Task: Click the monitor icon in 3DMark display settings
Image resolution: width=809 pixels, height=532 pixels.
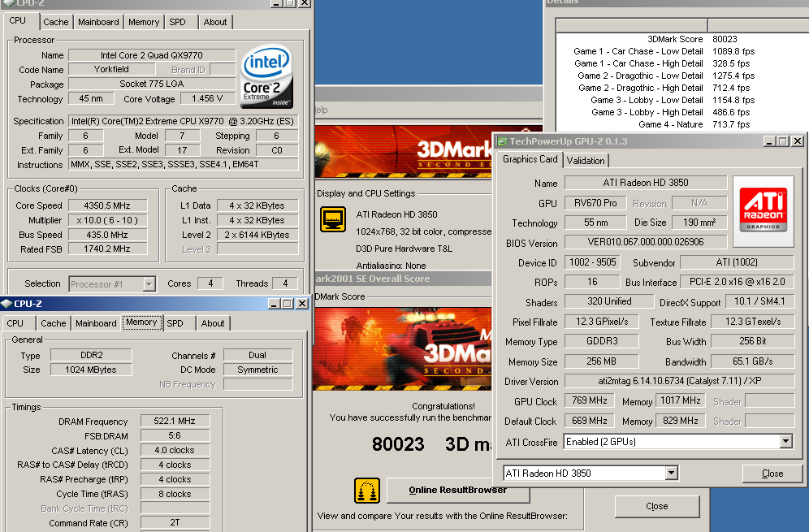Action: pos(333,218)
